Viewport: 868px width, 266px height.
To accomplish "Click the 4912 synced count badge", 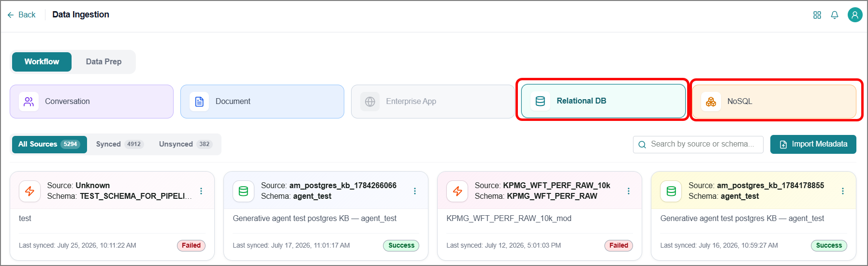I will coord(134,144).
